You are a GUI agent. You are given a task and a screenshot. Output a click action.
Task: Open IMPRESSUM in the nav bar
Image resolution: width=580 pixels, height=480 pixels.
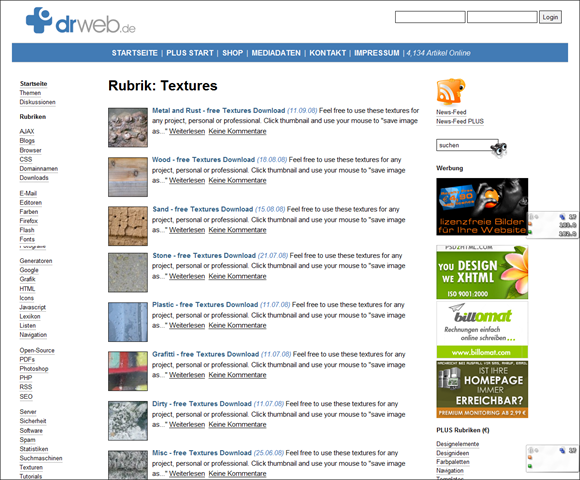[377, 53]
